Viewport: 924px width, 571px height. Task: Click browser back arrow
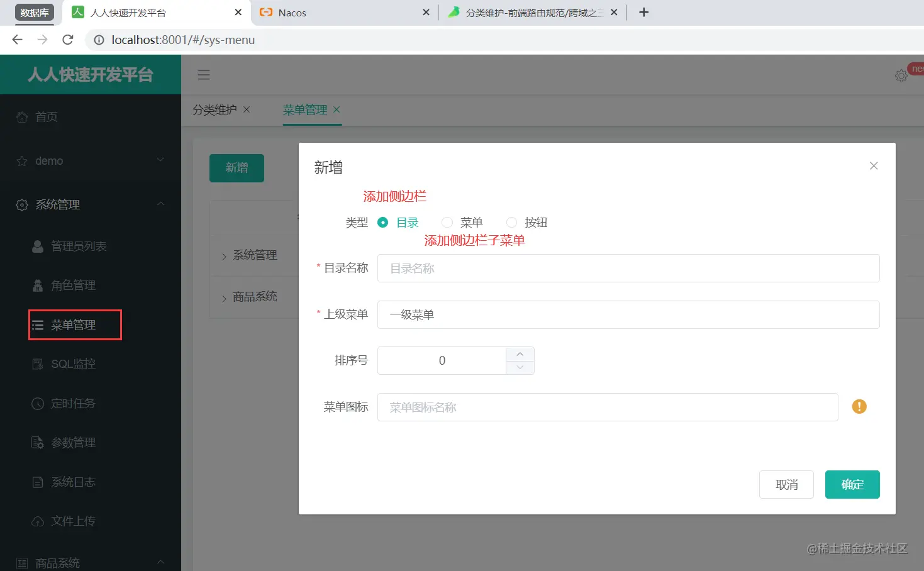tap(17, 40)
